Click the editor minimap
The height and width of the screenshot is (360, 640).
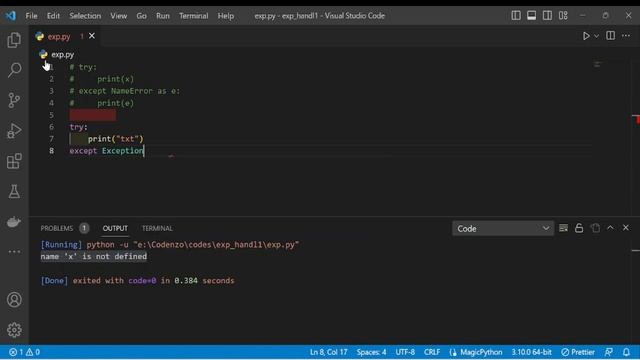point(597,64)
